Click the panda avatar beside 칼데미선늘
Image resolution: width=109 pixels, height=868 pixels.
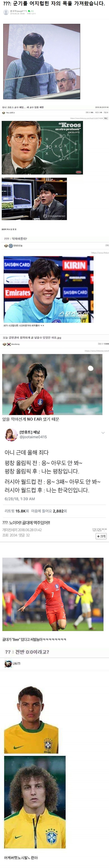point(6,246)
